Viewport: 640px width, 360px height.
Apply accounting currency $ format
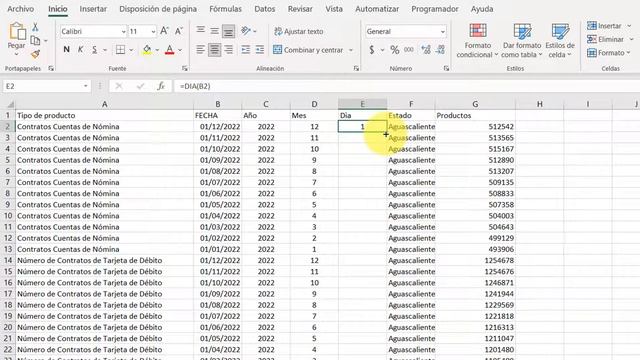(x=372, y=50)
